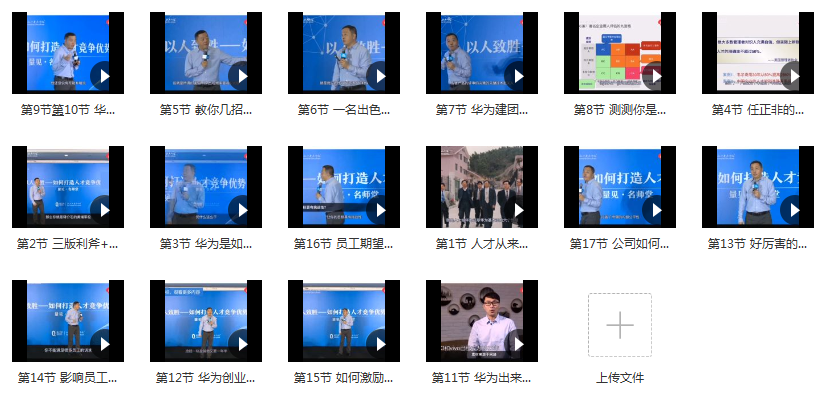Viewport: 826px width, 394px height.
Task: Select file name 第11节 华为出来...
Action: coord(482,378)
